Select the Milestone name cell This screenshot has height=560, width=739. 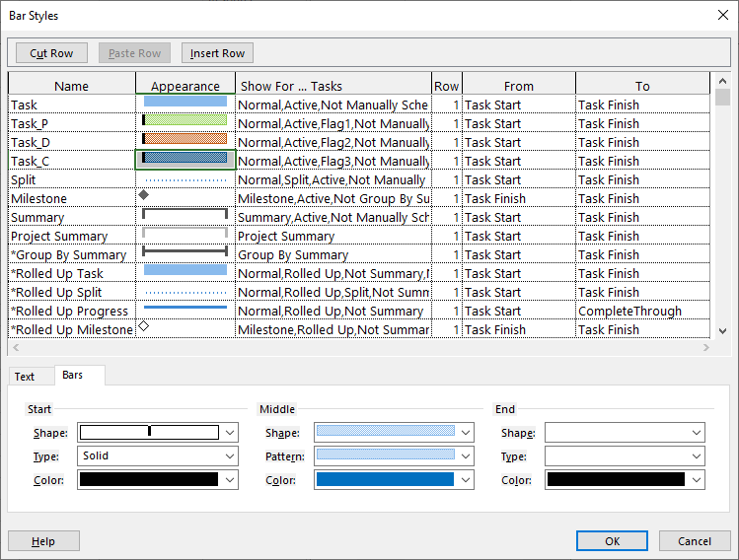coord(72,198)
